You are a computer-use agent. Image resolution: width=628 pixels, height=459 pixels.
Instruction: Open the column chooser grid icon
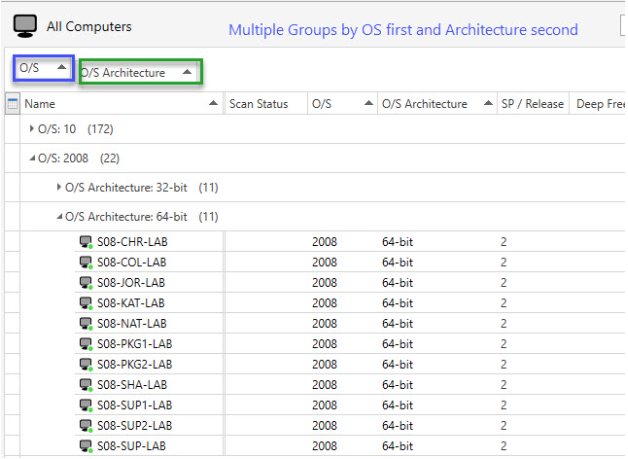tap(12, 104)
